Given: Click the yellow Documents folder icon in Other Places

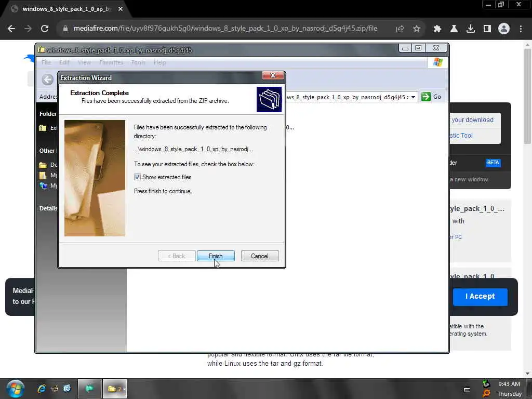Looking at the screenshot, I should (x=43, y=165).
